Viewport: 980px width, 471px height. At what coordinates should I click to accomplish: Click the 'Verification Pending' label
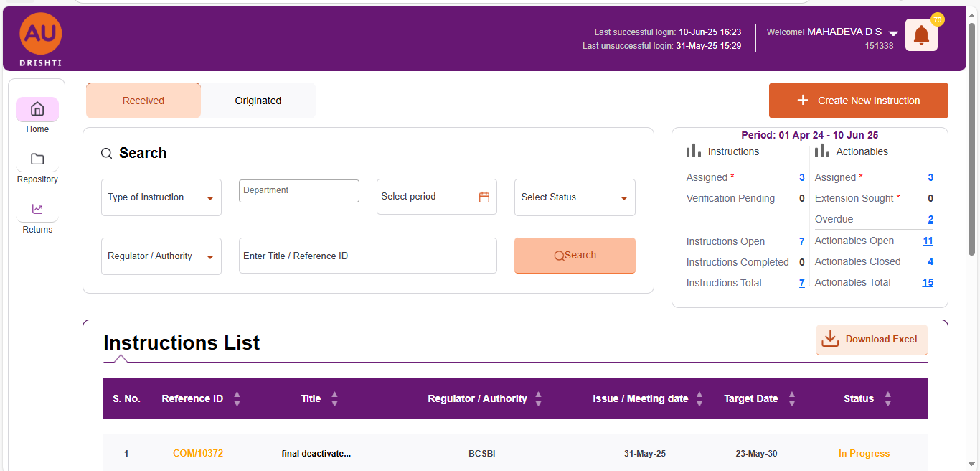point(730,198)
